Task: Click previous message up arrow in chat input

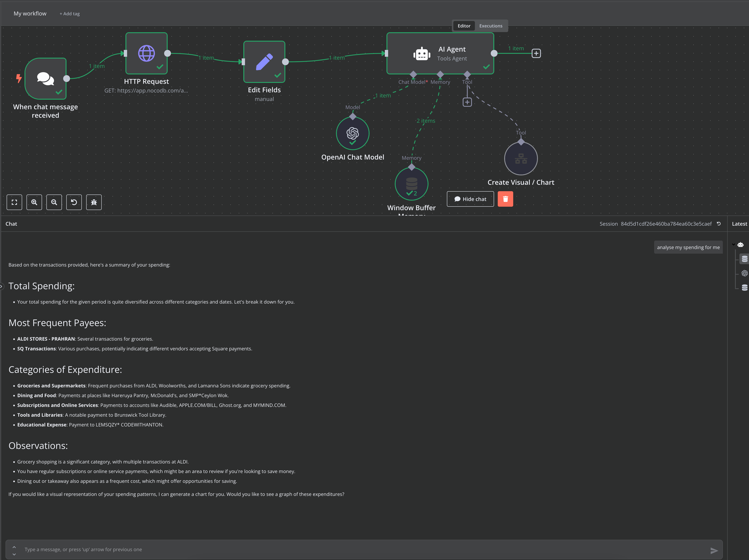Action: (x=14, y=547)
